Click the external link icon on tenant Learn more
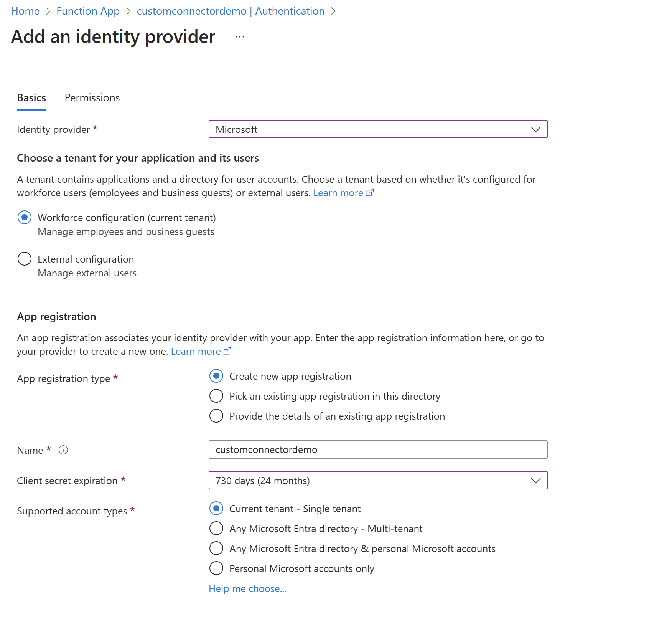 369,192
